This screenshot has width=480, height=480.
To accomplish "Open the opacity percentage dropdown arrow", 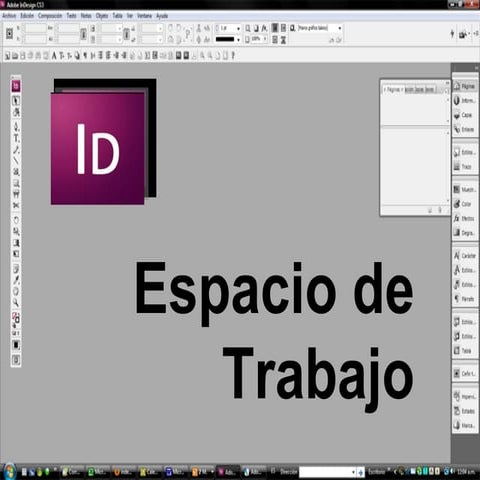I will click(x=265, y=39).
